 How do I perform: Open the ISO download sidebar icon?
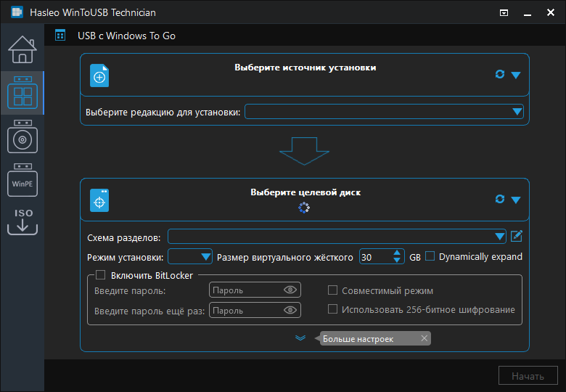tap(22, 221)
